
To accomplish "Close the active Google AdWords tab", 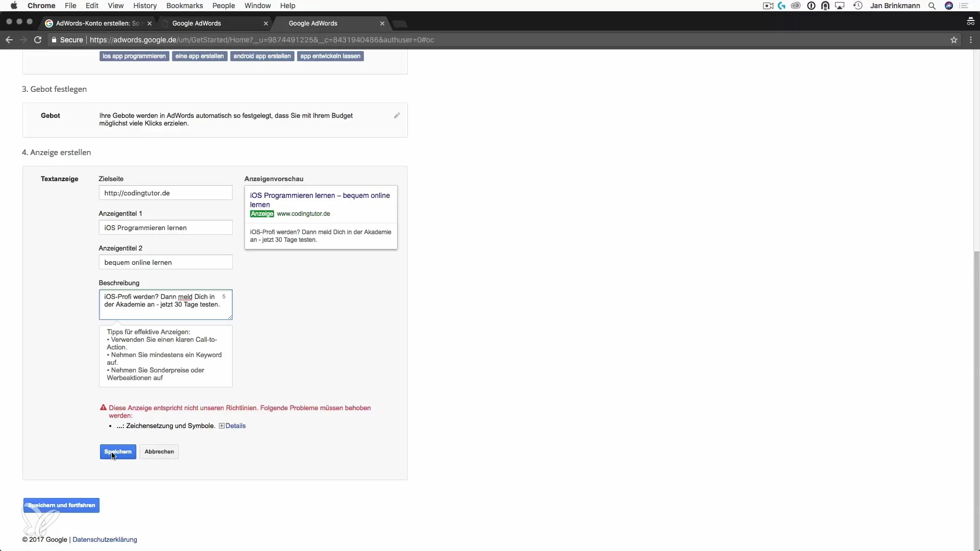I will tap(382, 23).
